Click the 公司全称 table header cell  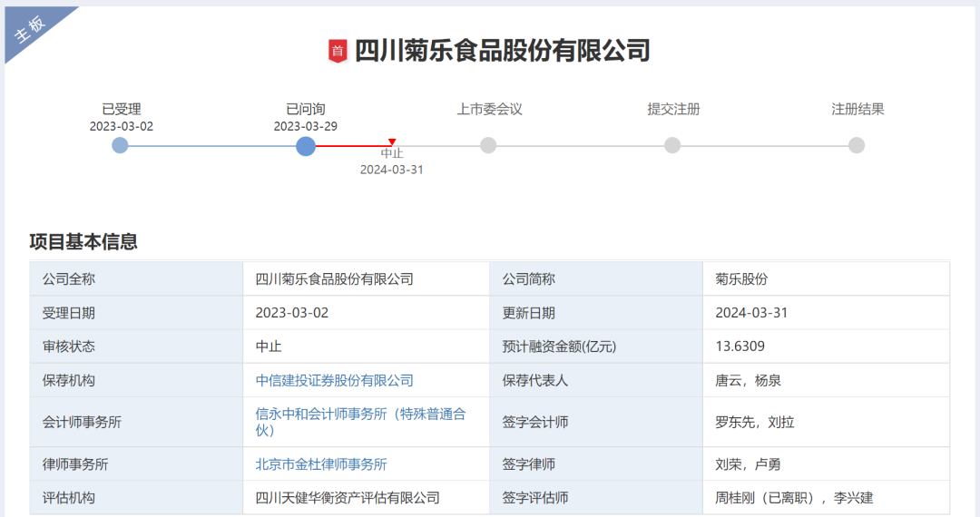pos(136,279)
